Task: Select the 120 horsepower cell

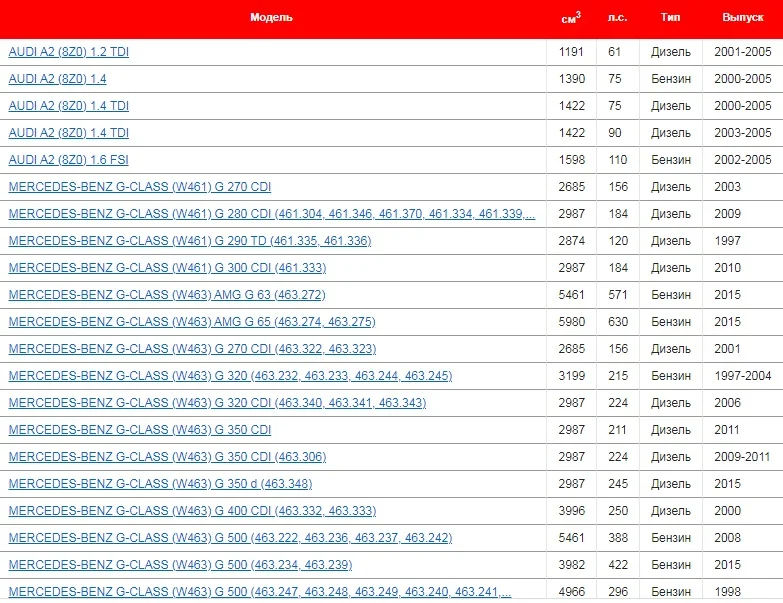Action: (x=618, y=241)
